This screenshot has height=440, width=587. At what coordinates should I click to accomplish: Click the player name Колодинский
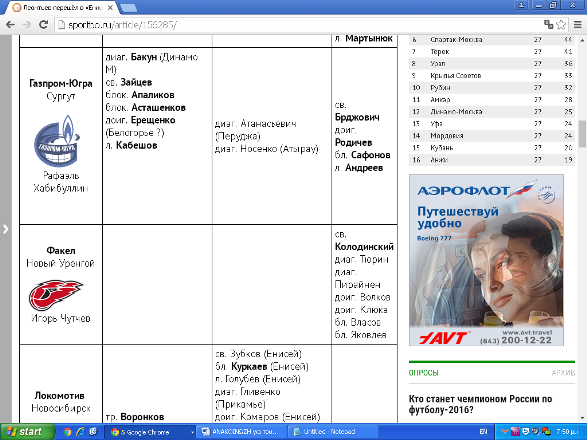[364, 247]
